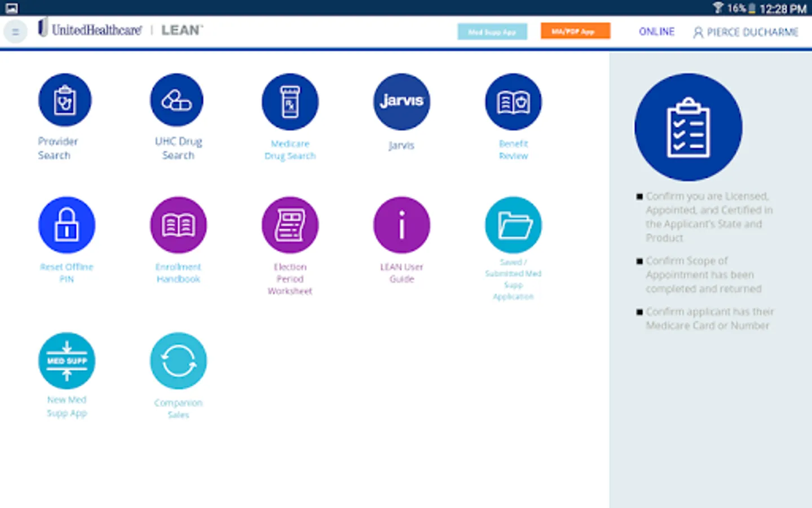The height and width of the screenshot is (508, 812).
Task: Tap the Medicare Drug Search label
Action: point(290,150)
